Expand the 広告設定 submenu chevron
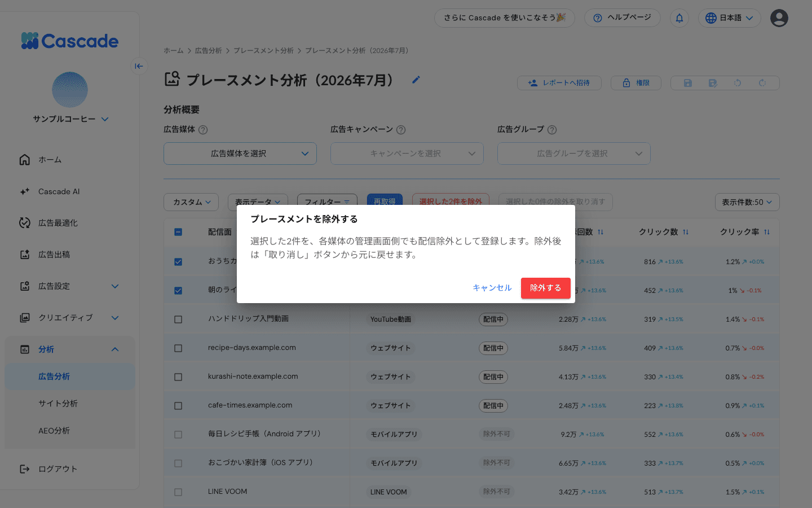Viewport: 812px width, 508px height. (x=115, y=286)
